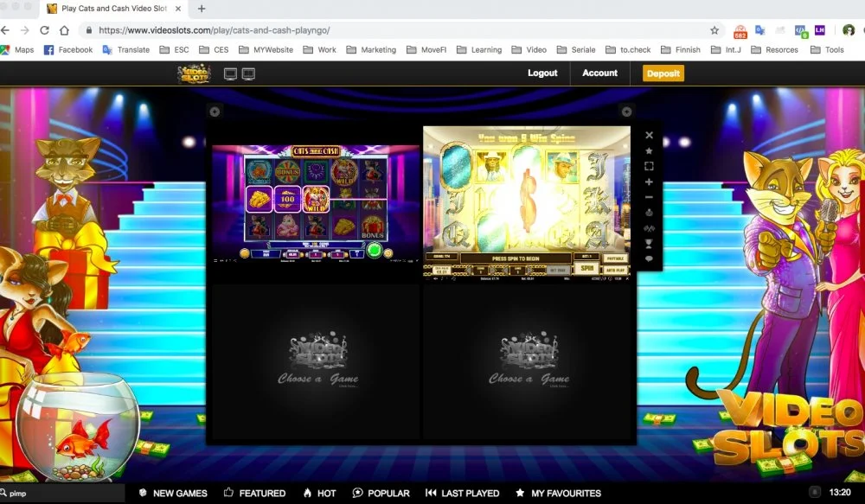Image resolution: width=865 pixels, height=504 pixels.
Task: Open the trophy icon in side panel
Action: [649, 243]
